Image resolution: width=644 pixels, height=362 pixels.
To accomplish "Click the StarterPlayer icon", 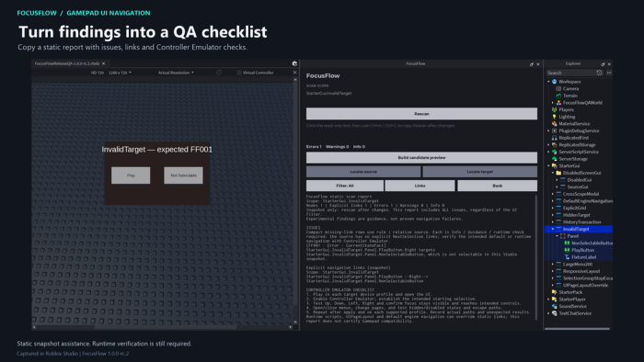I will click(554, 299).
